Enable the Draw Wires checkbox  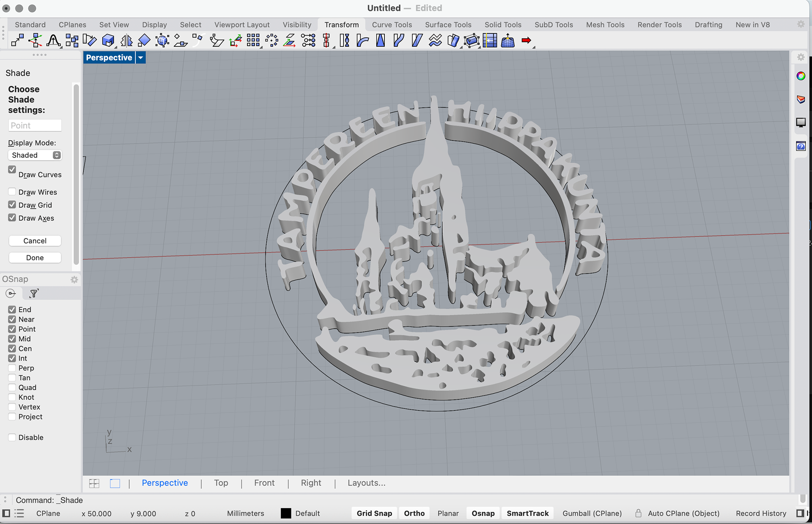(x=12, y=192)
